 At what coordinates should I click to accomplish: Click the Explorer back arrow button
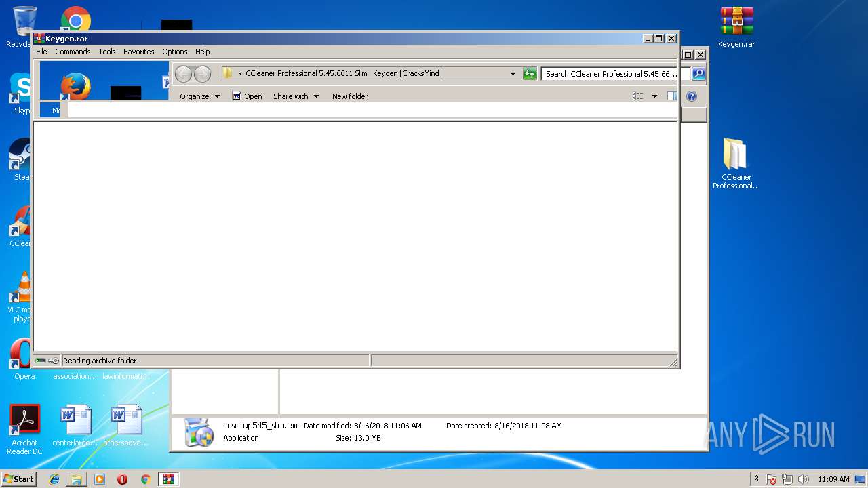pyautogui.click(x=183, y=74)
